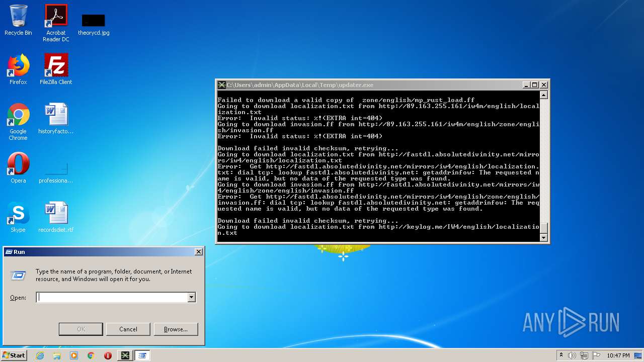Image resolution: width=644 pixels, height=362 pixels.
Task: Switch to Run dialog taskbar button
Action: 142,355
